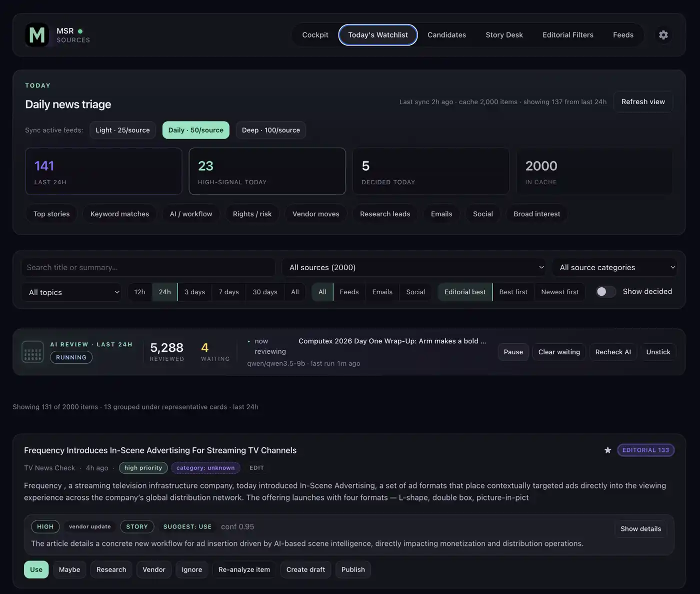Filter by Top stories chip
Screen dimensions: 700x594
tap(51, 214)
